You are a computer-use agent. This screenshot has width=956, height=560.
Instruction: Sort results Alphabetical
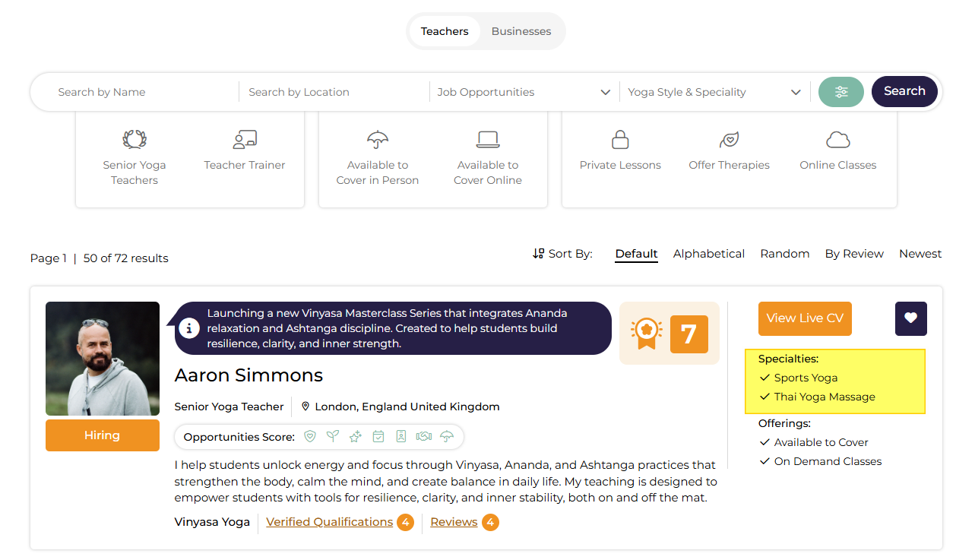tap(709, 254)
